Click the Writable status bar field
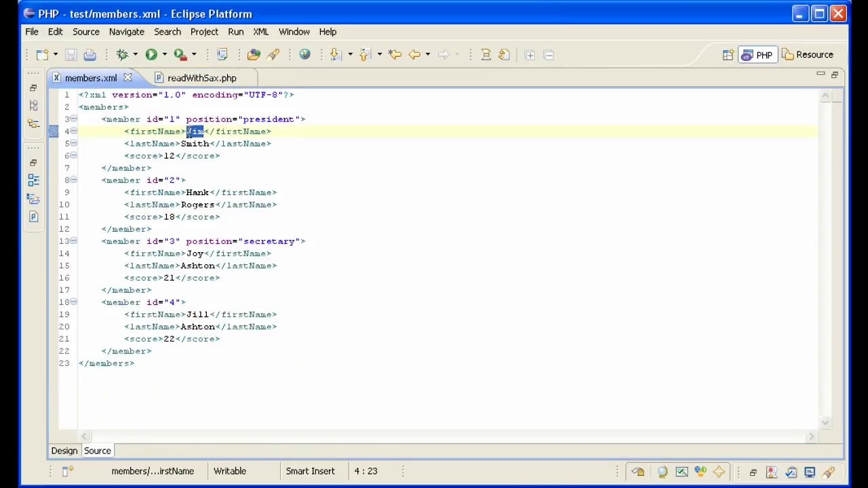 [230, 471]
